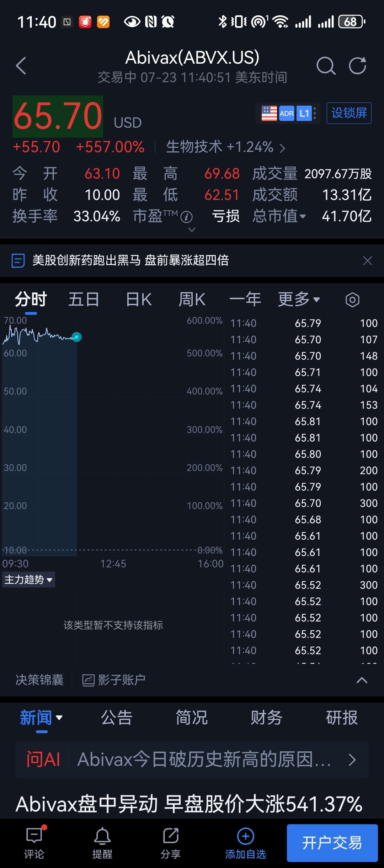Tap the +557.00% change percentage
Viewport: 384px width, 868px height.
coord(110,147)
